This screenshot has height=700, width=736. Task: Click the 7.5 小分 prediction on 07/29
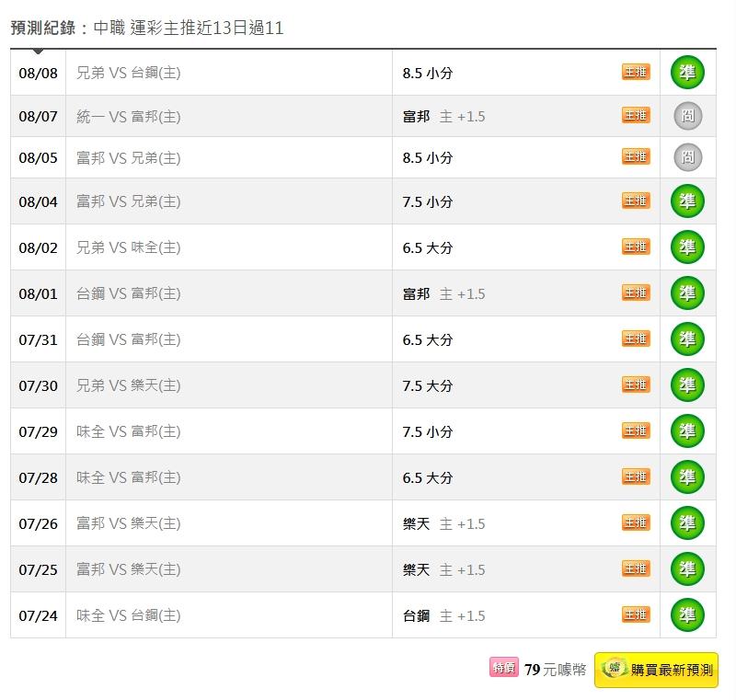click(428, 431)
